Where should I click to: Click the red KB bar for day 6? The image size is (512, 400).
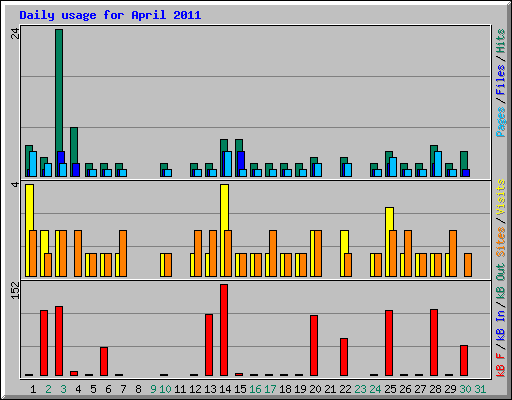(x=104, y=362)
